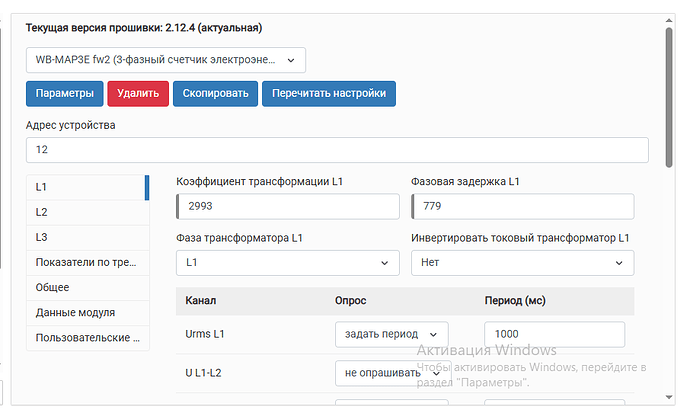Open the Пользовательские tab

88,338
